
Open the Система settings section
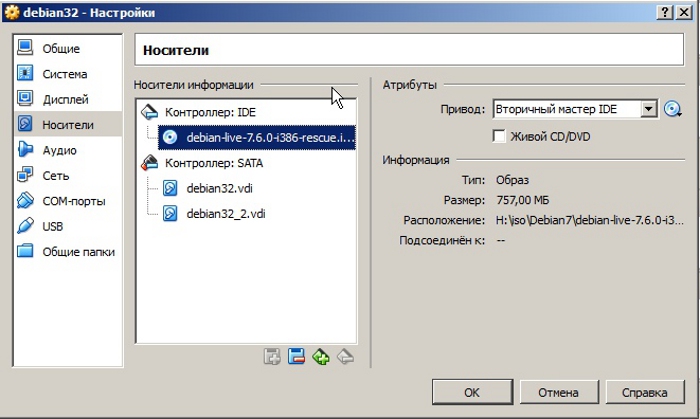[64, 74]
